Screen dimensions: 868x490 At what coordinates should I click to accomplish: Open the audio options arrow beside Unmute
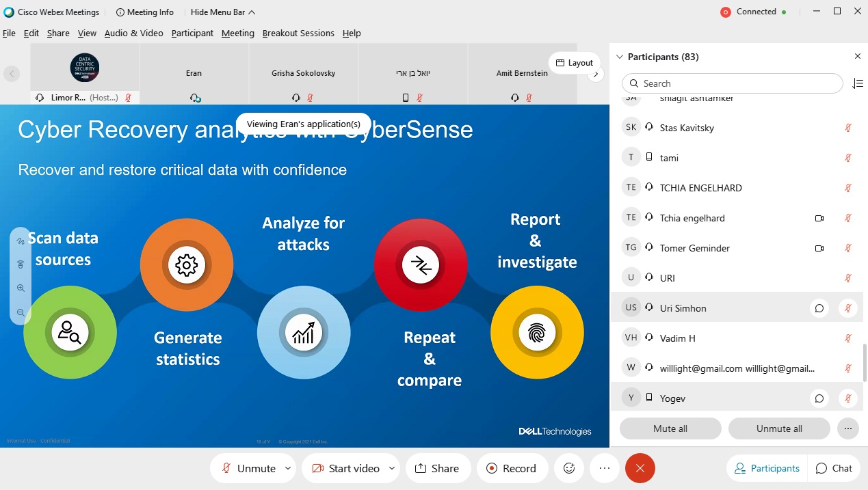click(288, 468)
